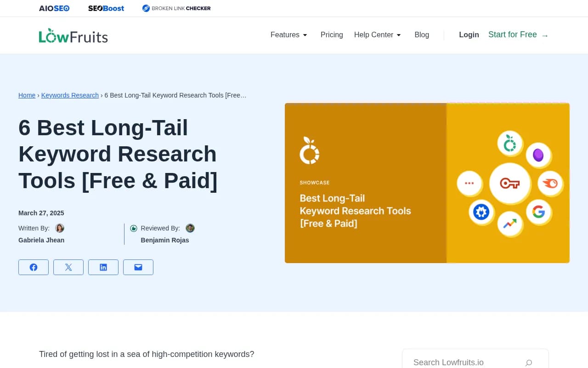
Task: Share article via email icon
Action: pyautogui.click(x=138, y=267)
